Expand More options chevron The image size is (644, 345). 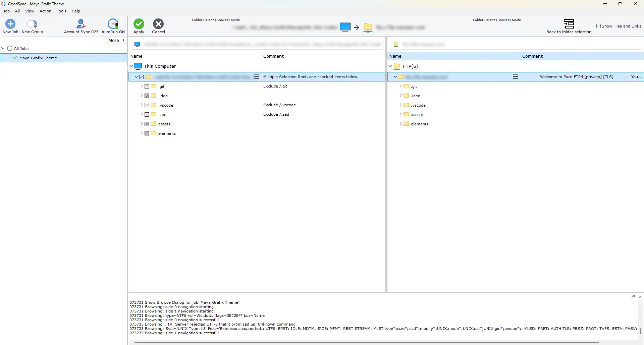point(123,40)
